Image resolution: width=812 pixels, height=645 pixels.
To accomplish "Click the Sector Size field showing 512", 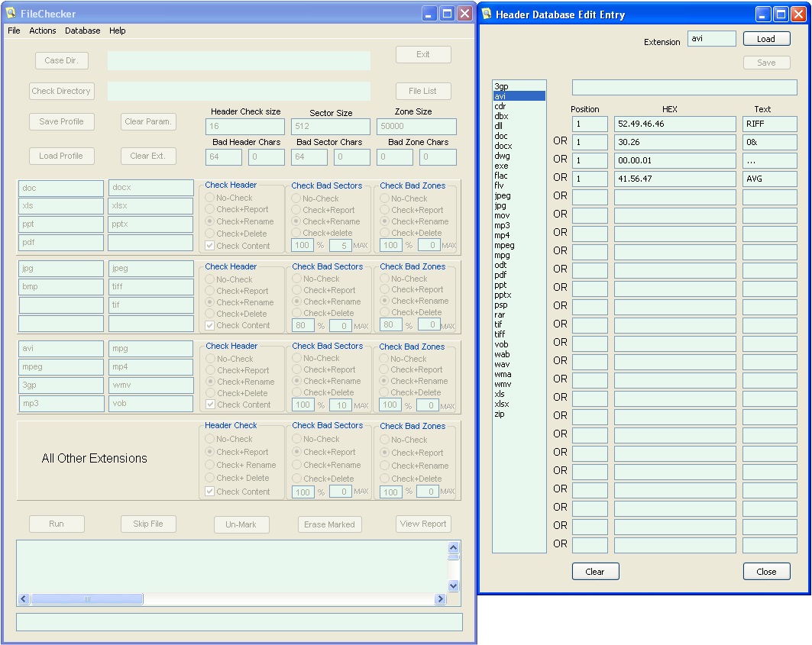I will [x=331, y=126].
